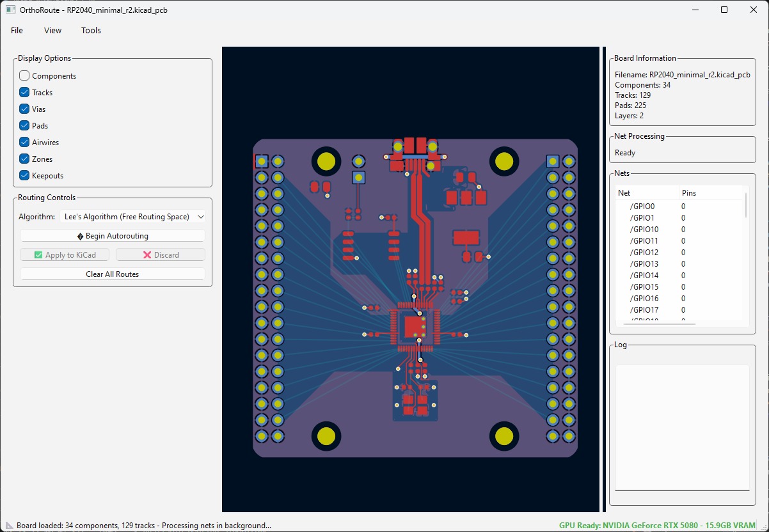
Task: Toggle the Vias checkbox
Action: click(x=24, y=109)
